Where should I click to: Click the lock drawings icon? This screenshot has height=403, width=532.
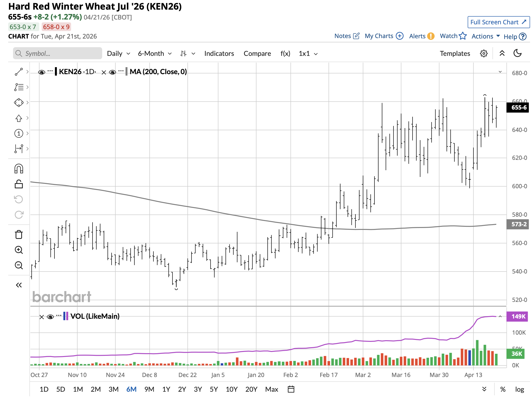pyautogui.click(x=19, y=184)
